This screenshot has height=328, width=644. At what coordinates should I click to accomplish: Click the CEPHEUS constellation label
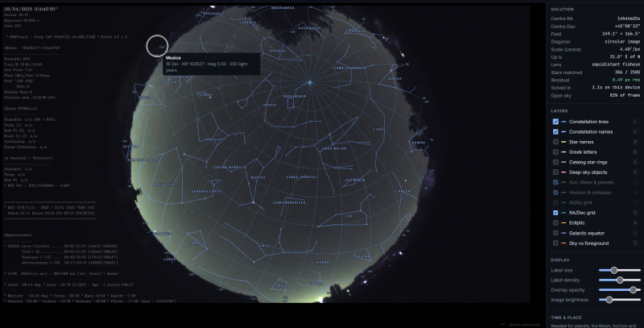point(277,51)
